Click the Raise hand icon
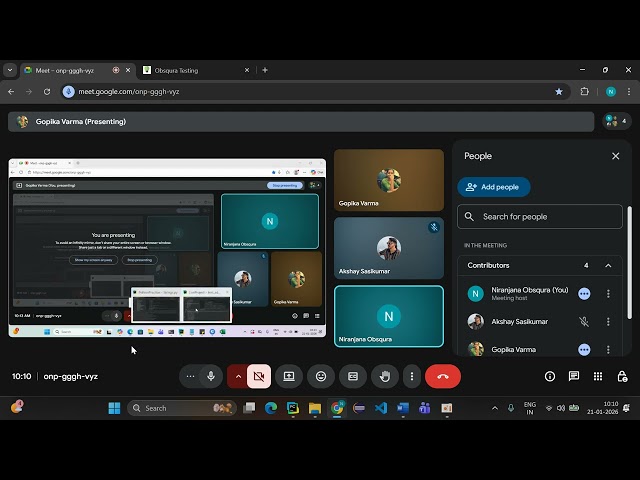 pyautogui.click(x=384, y=376)
